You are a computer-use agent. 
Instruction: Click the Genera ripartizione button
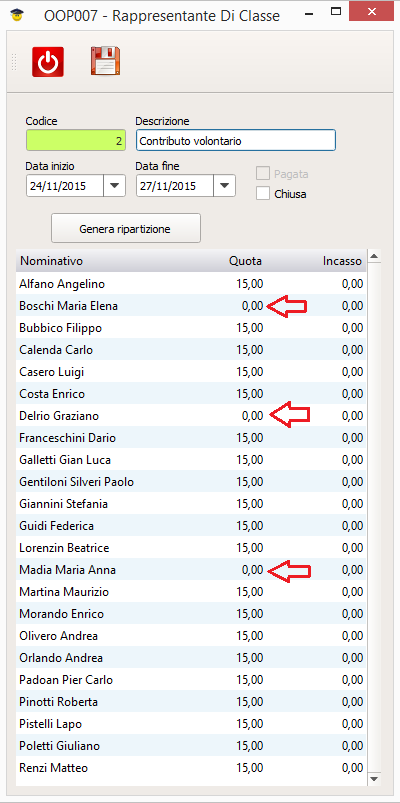pyautogui.click(x=125, y=228)
